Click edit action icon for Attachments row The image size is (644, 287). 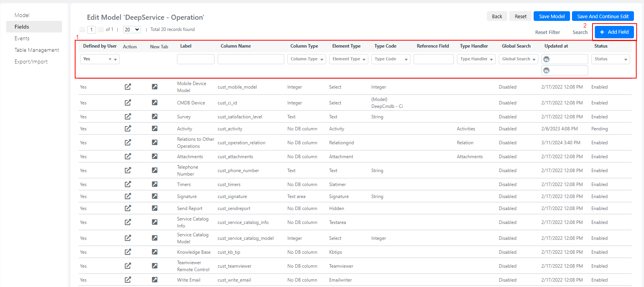pos(128,156)
